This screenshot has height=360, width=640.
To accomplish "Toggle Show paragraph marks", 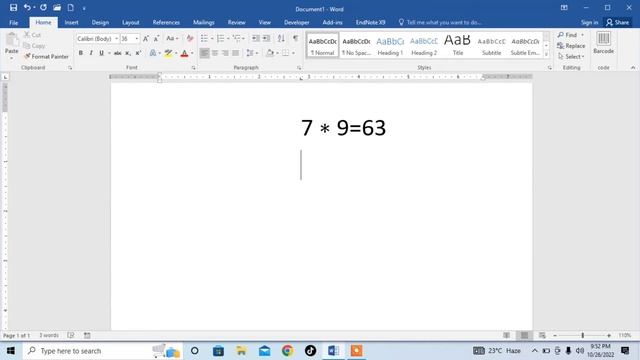I will [x=296, y=38].
